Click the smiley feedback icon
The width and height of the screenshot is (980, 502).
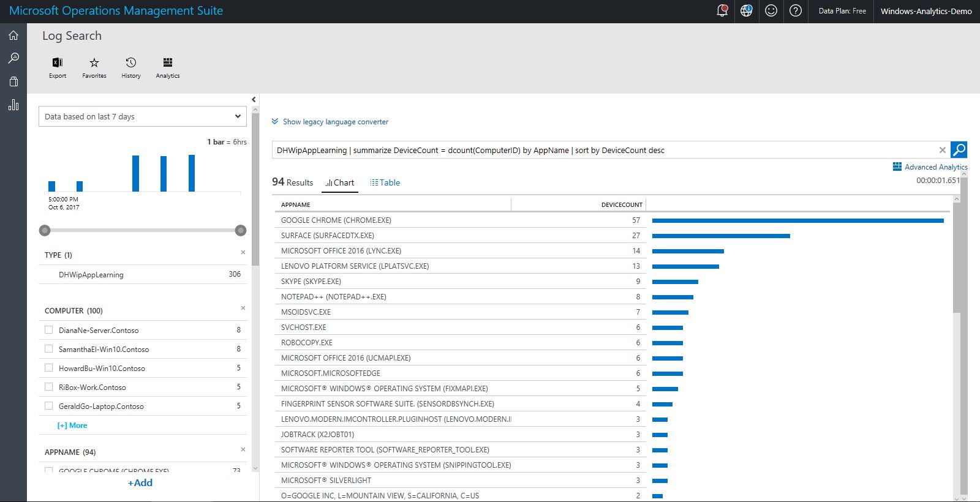pos(771,10)
